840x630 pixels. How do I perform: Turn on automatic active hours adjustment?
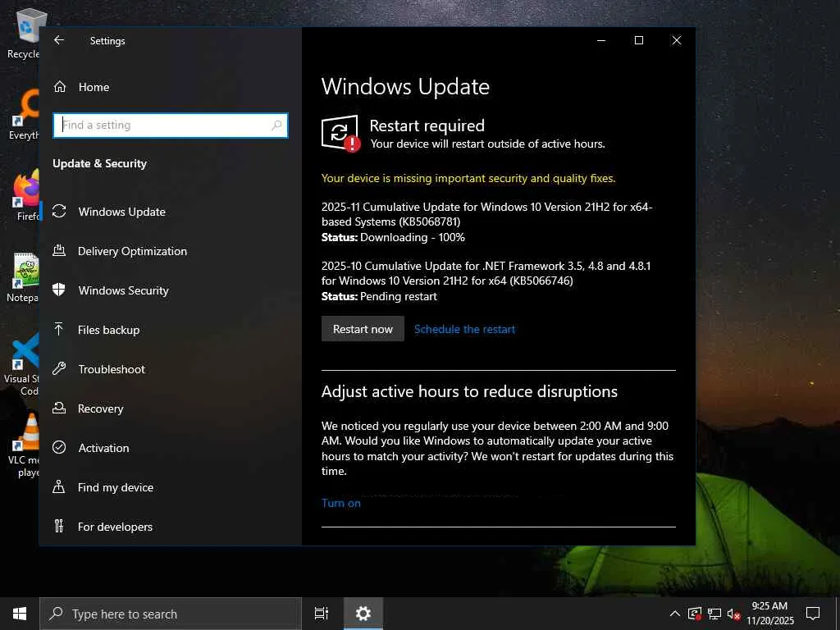[340, 503]
